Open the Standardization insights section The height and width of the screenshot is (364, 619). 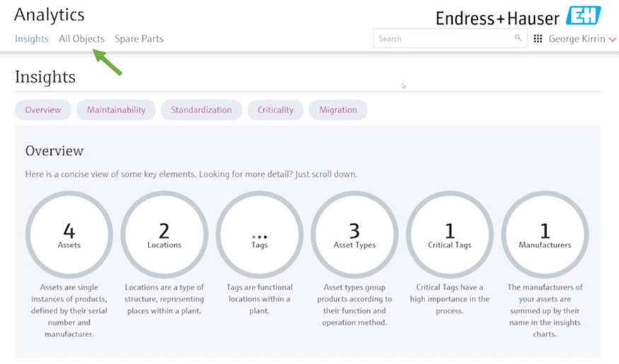201,110
